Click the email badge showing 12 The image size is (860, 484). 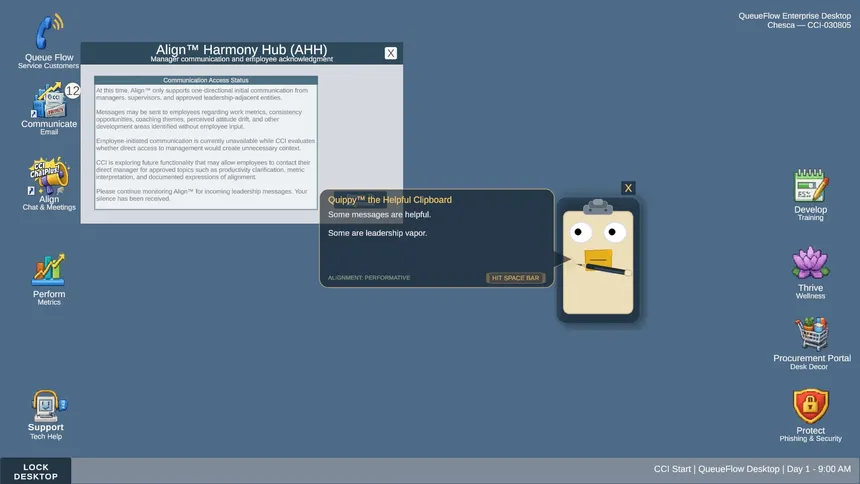click(x=72, y=91)
